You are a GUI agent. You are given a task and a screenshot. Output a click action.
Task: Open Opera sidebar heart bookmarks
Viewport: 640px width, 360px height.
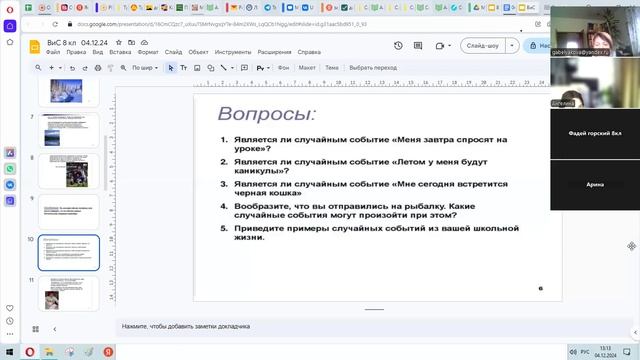click(x=10, y=308)
